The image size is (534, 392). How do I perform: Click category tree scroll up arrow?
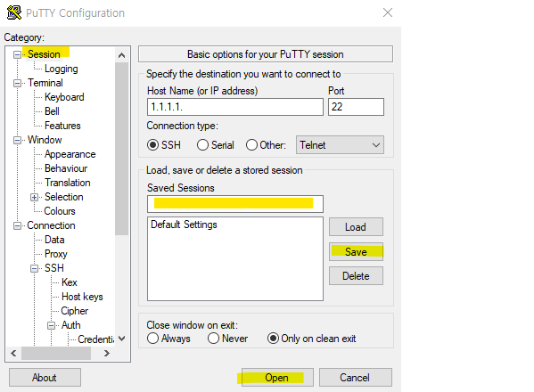pos(121,55)
